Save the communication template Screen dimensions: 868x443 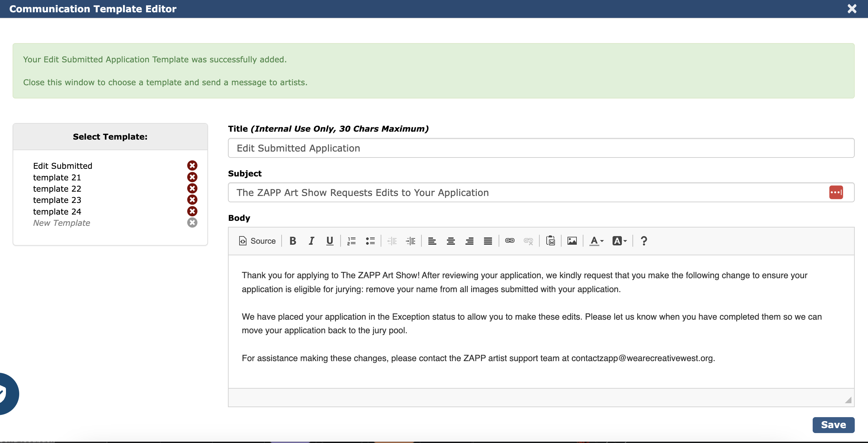(833, 425)
